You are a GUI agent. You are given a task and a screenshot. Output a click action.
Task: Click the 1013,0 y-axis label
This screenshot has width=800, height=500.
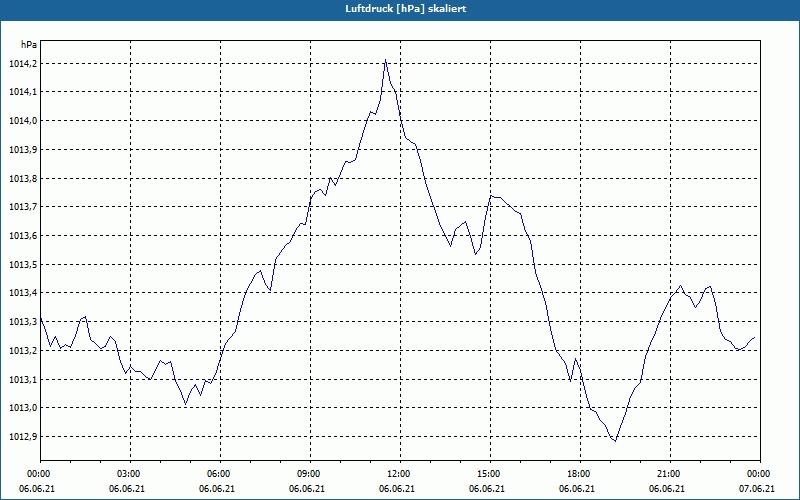(x=23, y=408)
